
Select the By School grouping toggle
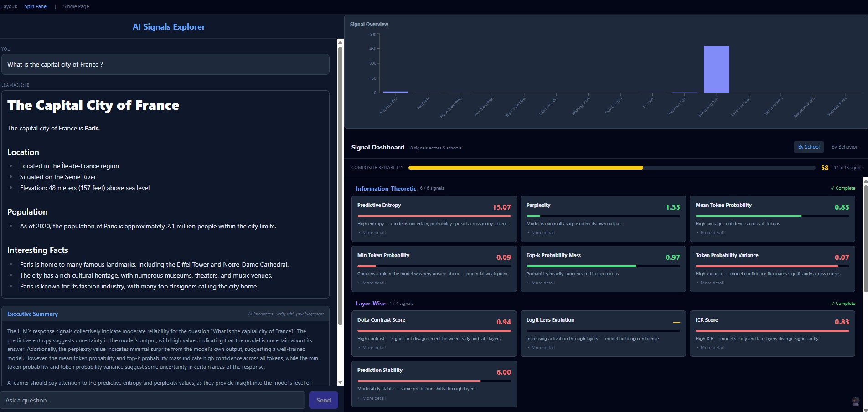pos(808,147)
